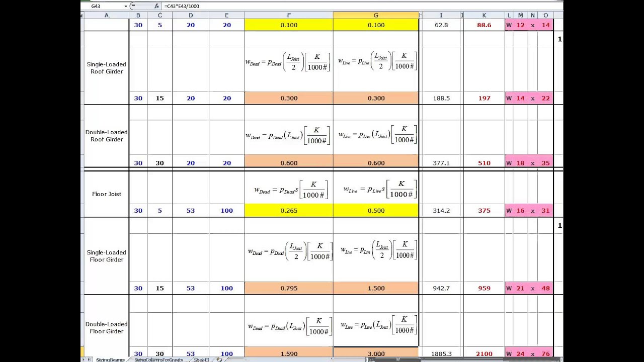Select column O header
The height and width of the screenshot is (362, 644).
[545, 16]
